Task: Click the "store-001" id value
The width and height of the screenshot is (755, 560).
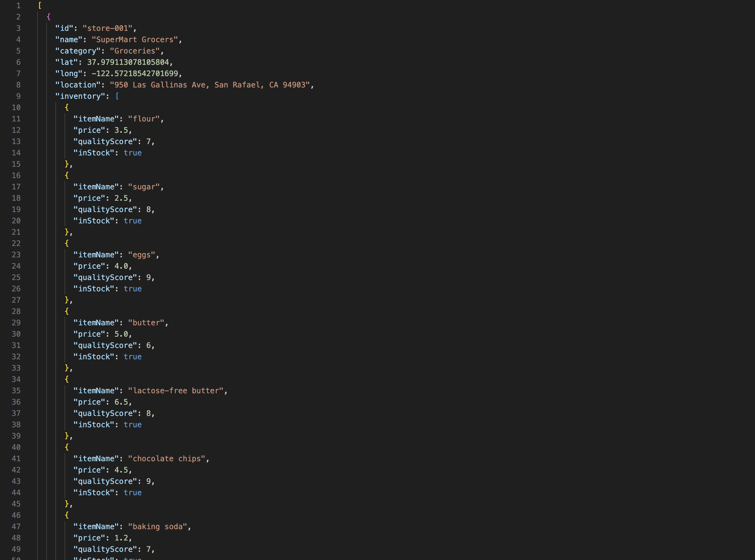Action: [x=107, y=28]
